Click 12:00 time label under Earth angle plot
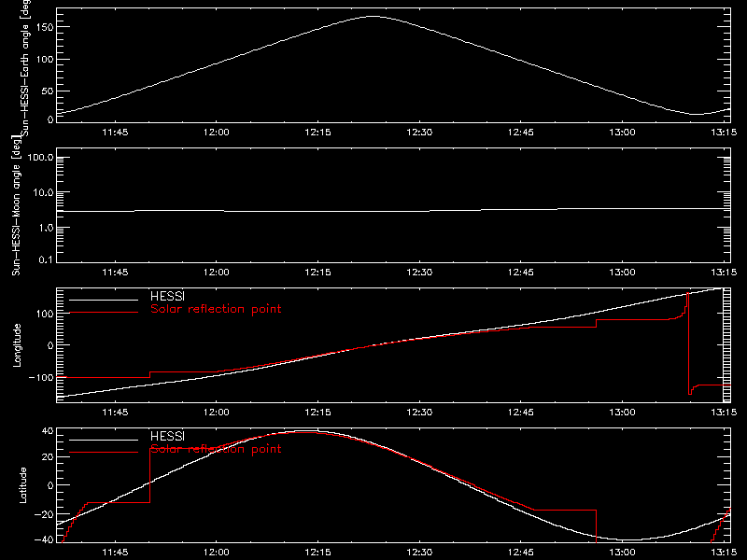 217,133
